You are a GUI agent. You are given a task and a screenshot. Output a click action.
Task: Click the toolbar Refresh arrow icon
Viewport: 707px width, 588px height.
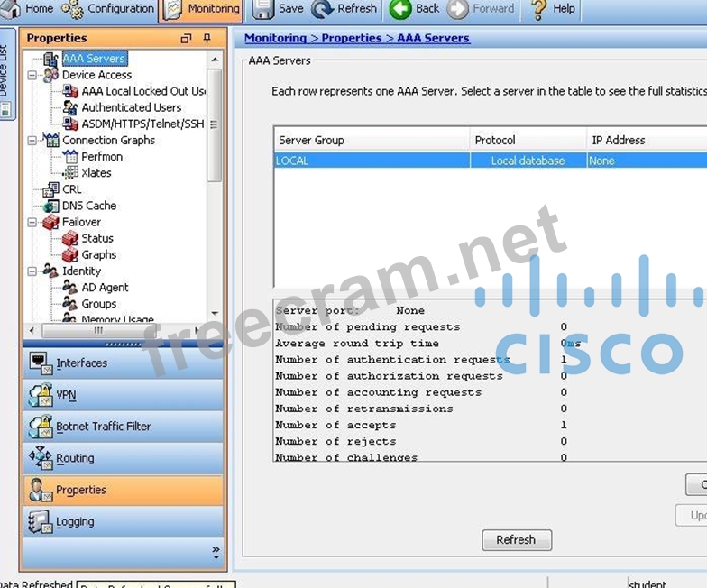click(322, 9)
